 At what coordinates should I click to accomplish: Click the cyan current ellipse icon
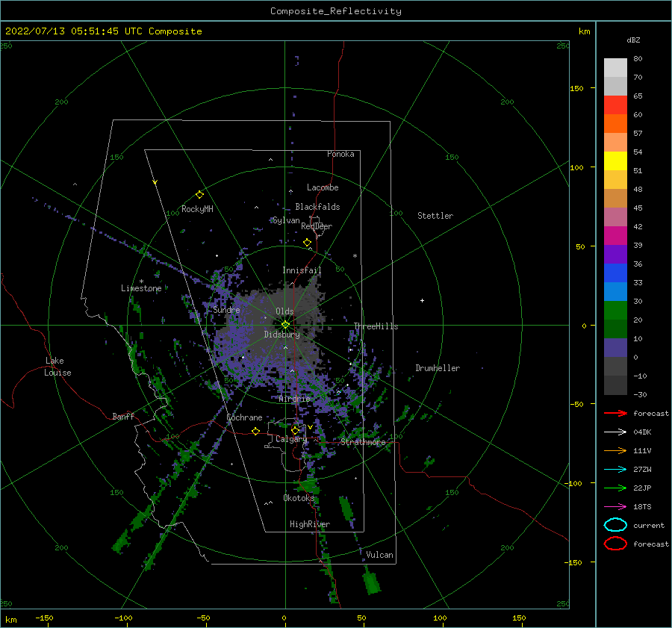[615, 525]
